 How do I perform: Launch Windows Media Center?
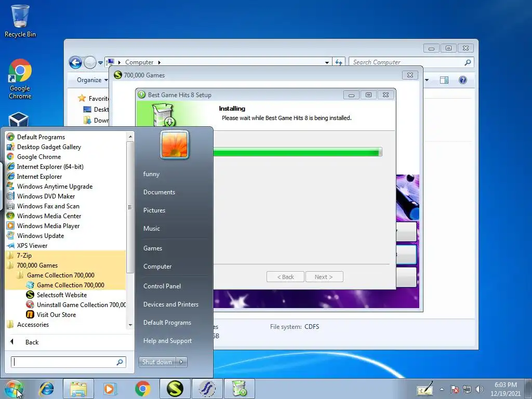pyautogui.click(x=44, y=216)
